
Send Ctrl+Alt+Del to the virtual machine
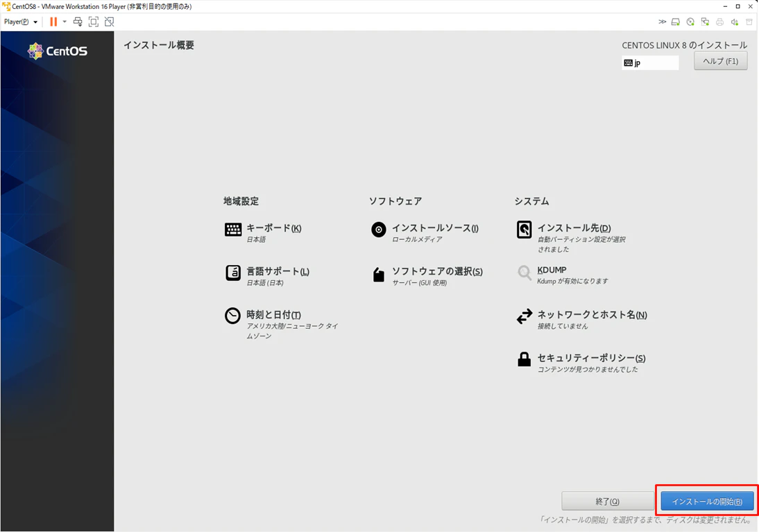pos(78,22)
